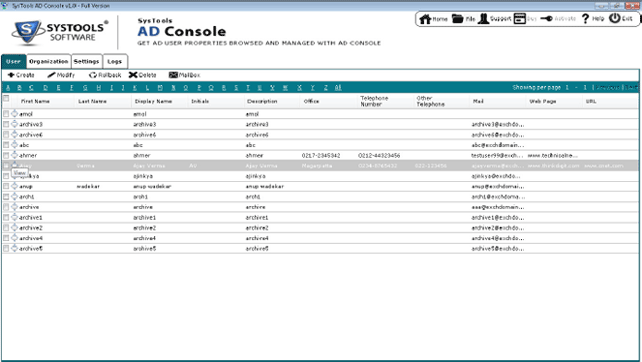
Task: Sort by Display Name column header
Action: click(x=154, y=101)
